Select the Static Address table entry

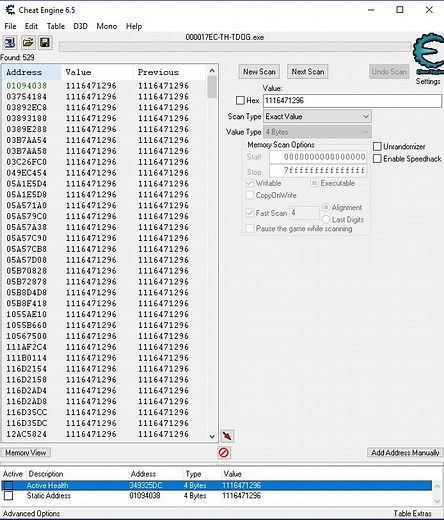[x=216, y=496]
